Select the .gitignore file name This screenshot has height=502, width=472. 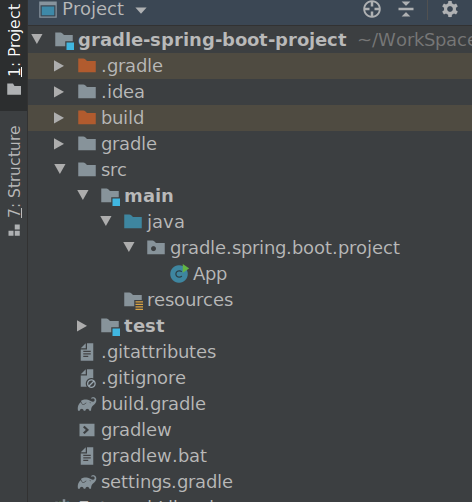[x=143, y=379]
